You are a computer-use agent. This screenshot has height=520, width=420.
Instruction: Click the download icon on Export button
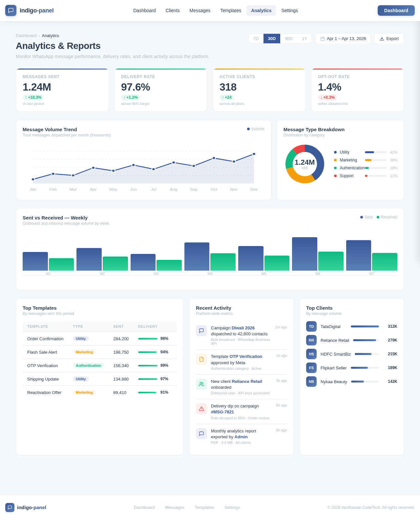[382, 39]
